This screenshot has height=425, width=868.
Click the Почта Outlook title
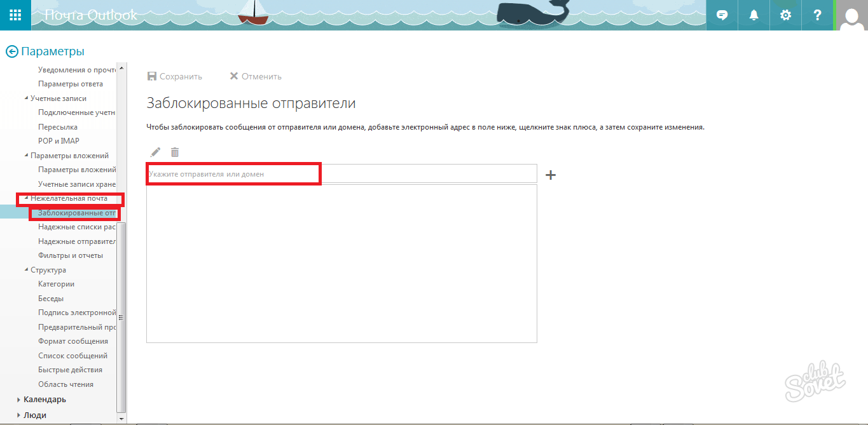(x=91, y=15)
